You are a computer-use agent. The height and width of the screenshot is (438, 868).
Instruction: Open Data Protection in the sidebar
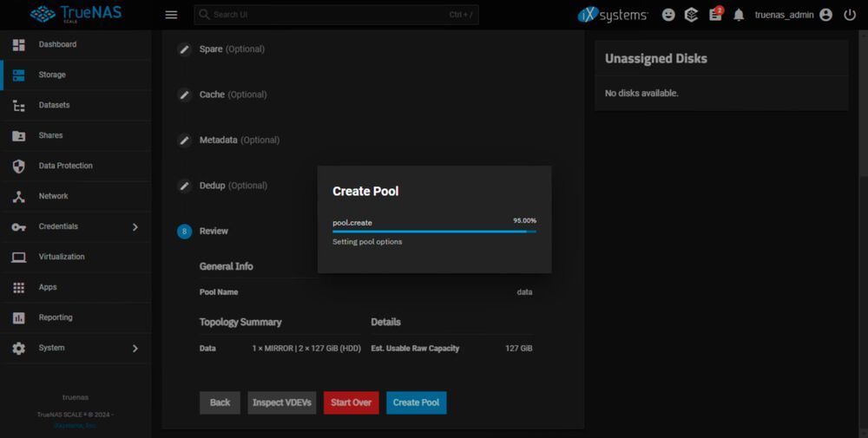[65, 166]
